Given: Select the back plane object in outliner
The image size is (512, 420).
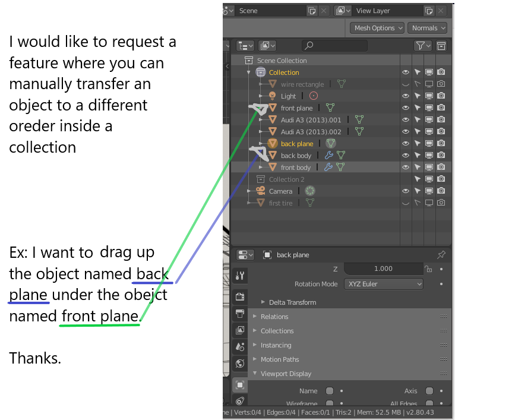Looking at the screenshot, I should [x=297, y=144].
